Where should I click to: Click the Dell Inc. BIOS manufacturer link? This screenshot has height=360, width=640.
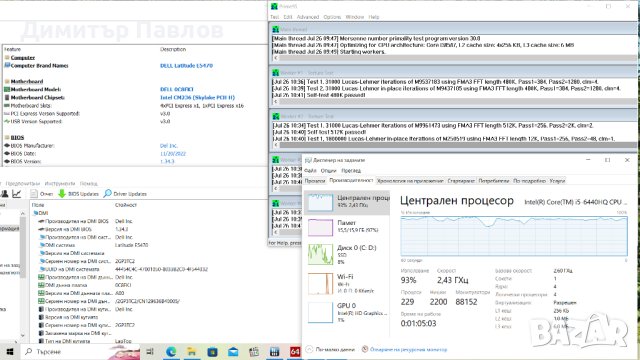[169, 146]
